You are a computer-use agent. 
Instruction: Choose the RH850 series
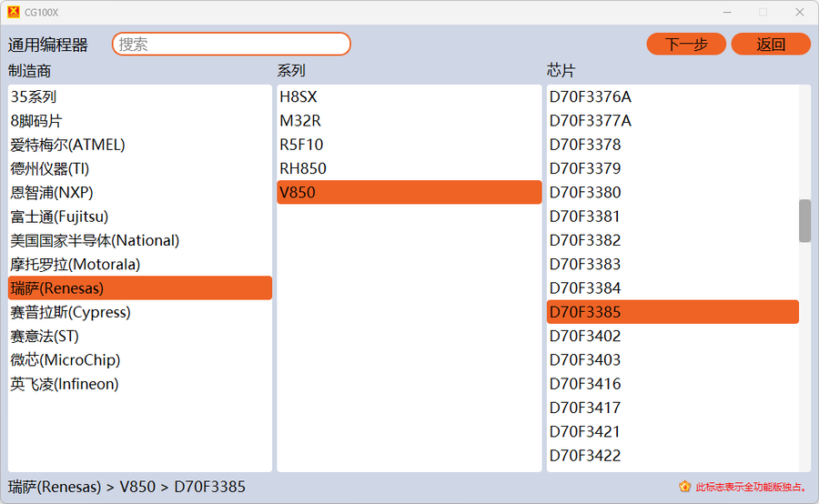point(303,168)
